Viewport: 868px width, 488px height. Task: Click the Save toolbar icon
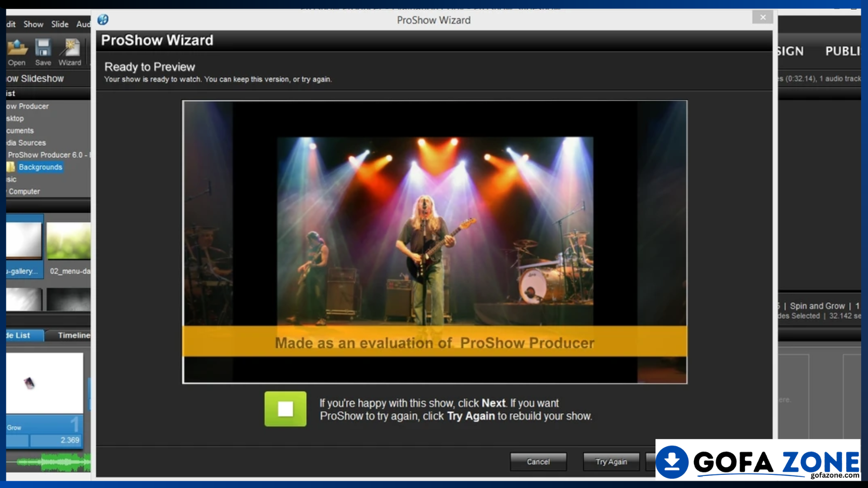pyautogui.click(x=43, y=52)
